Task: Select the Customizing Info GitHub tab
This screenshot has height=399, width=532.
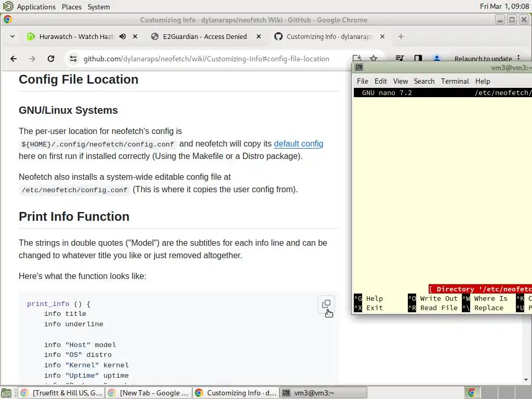Action: point(329,36)
